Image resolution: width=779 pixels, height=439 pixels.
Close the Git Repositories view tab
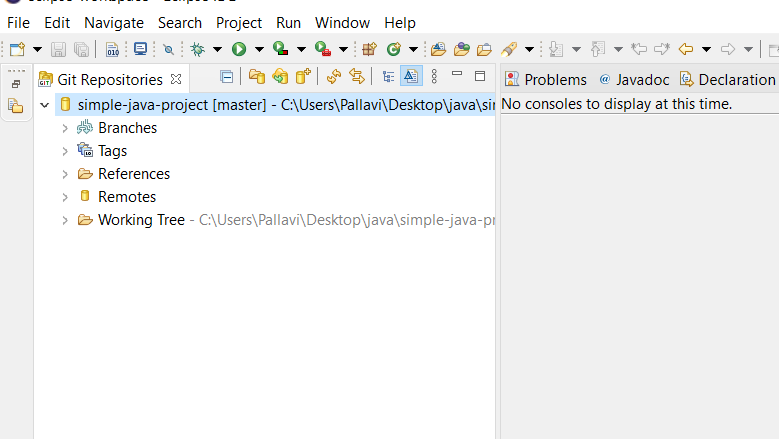click(x=176, y=79)
